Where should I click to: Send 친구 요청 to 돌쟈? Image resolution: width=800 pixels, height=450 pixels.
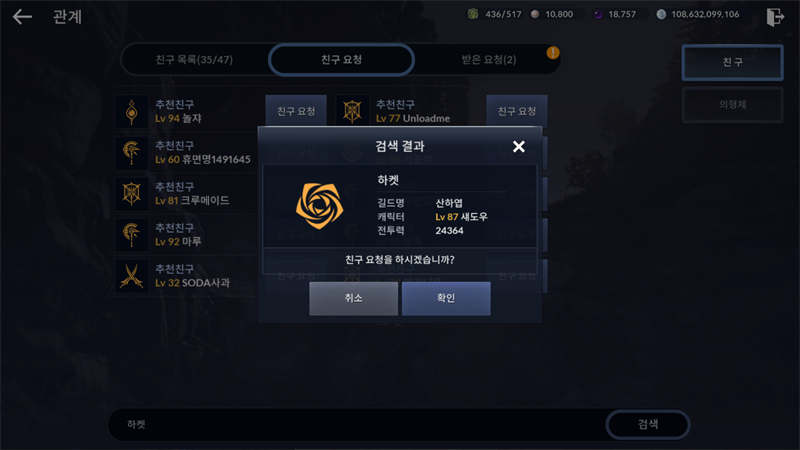296,111
